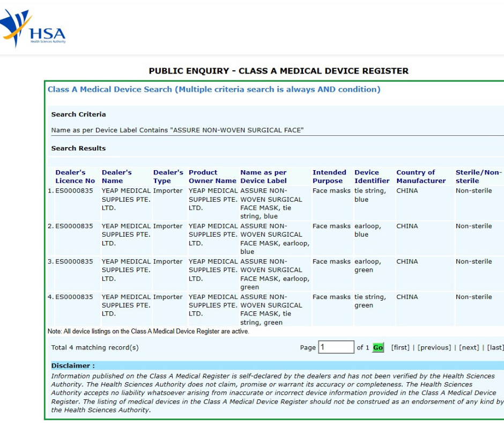
Task: Open the [previous] page link
Action: click(x=434, y=347)
